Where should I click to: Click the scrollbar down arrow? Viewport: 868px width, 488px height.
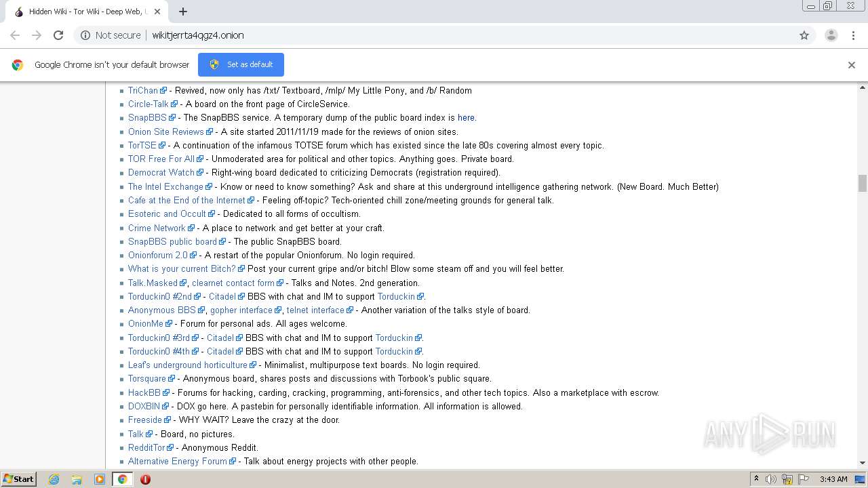pyautogui.click(x=863, y=463)
